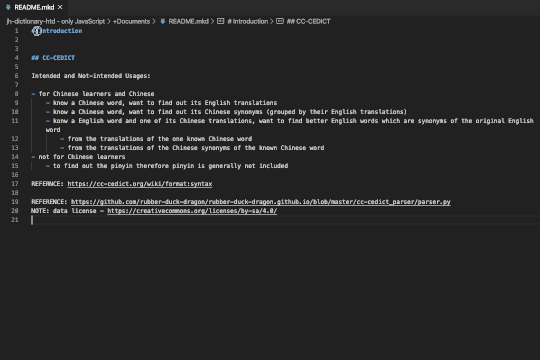Click line number 17 in gutter
The width and height of the screenshot is (540, 360).
point(15,184)
